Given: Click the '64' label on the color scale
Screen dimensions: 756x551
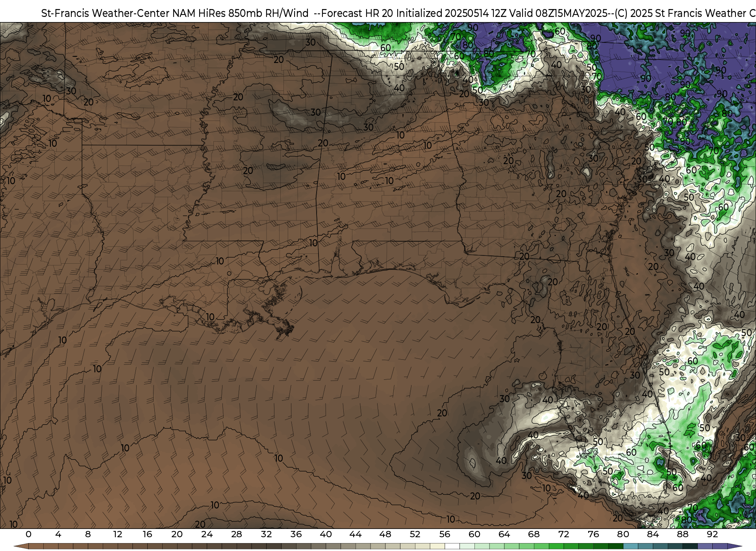Looking at the screenshot, I should coord(504,534).
